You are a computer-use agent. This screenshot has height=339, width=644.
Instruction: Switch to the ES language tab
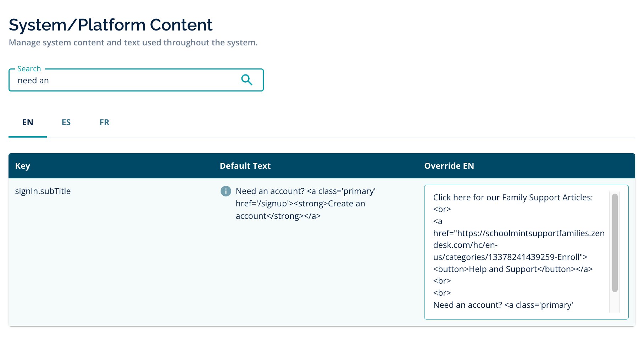tap(66, 122)
